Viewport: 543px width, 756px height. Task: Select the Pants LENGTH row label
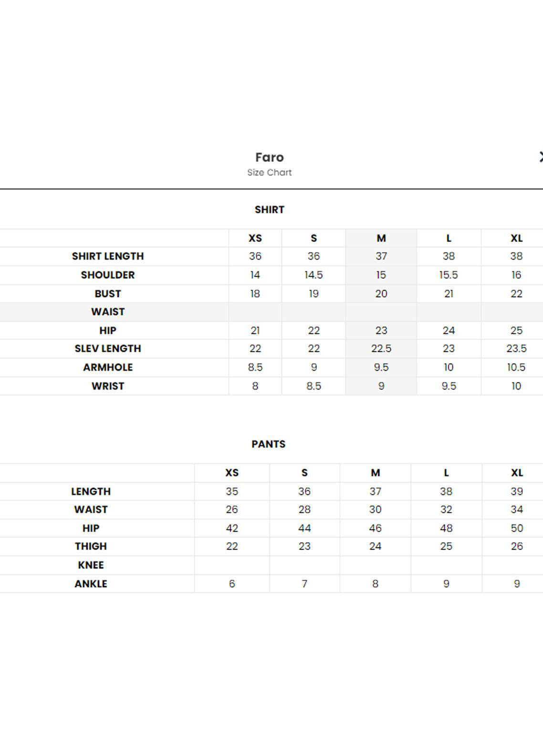pos(91,492)
